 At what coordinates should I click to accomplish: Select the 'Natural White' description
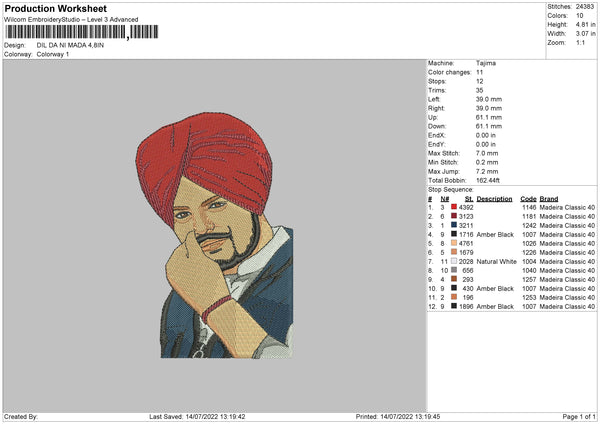[x=497, y=262]
